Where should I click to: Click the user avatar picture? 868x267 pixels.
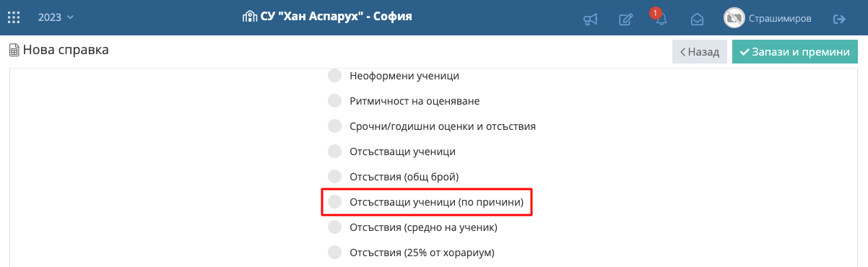tap(734, 18)
